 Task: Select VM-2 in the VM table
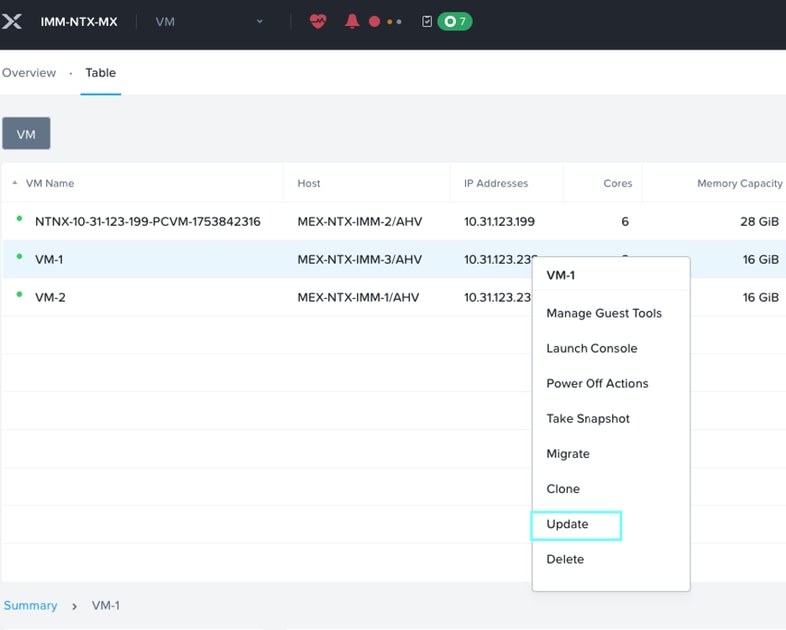[50, 297]
